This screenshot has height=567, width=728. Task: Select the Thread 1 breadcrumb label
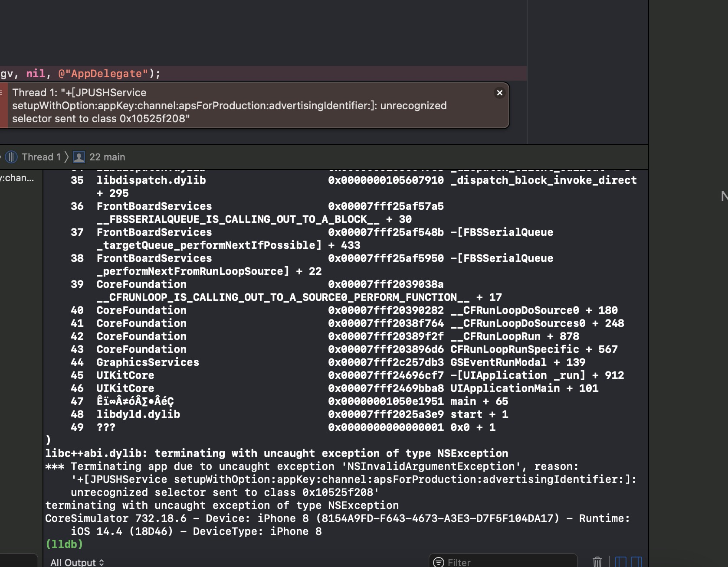click(41, 157)
